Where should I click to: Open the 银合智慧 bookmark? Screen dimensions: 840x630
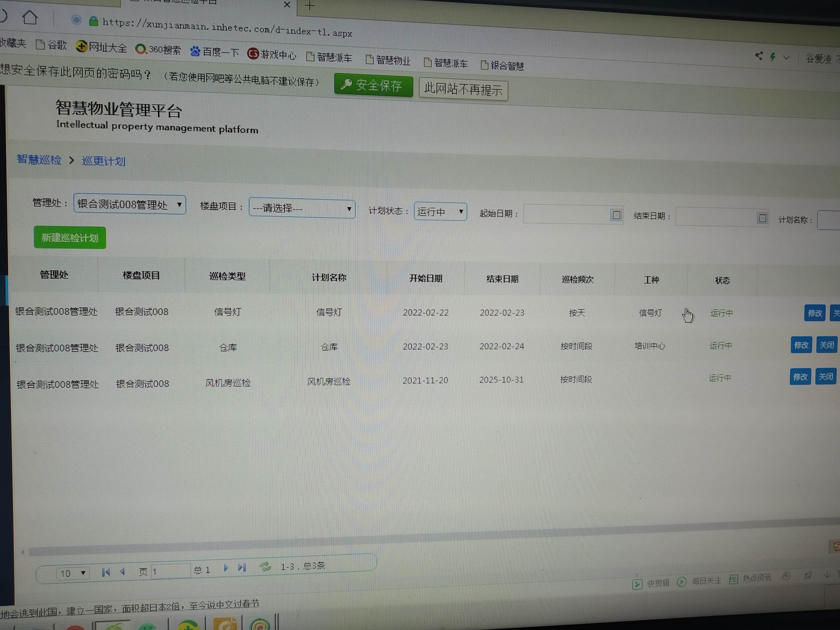tap(502, 65)
